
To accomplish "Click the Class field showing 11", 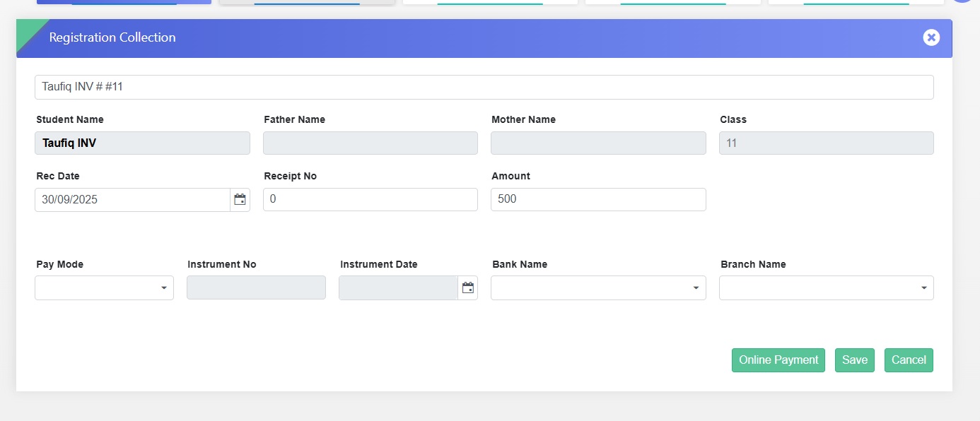I will [x=826, y=143].
